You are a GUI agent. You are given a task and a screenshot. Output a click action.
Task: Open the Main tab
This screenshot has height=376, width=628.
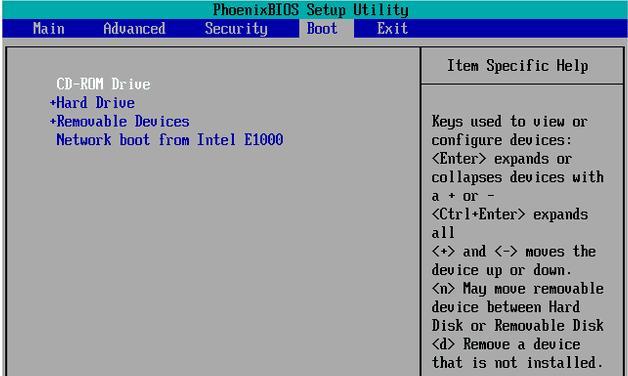coord(48,28)
